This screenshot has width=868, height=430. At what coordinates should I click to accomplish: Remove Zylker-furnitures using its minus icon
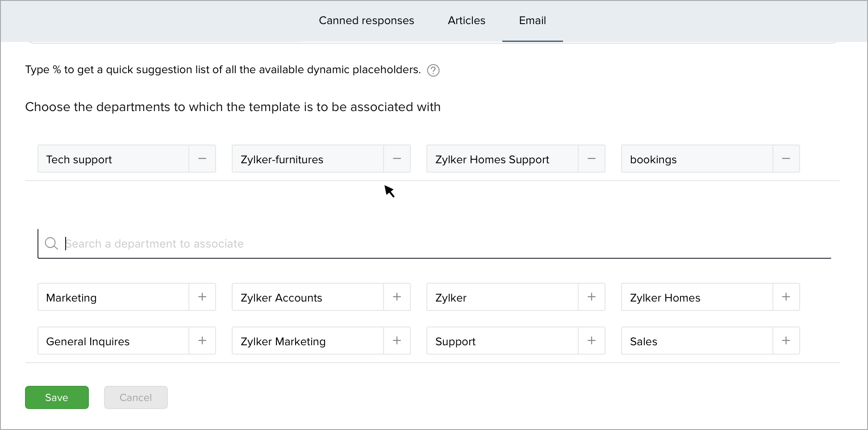pos(397,159)
